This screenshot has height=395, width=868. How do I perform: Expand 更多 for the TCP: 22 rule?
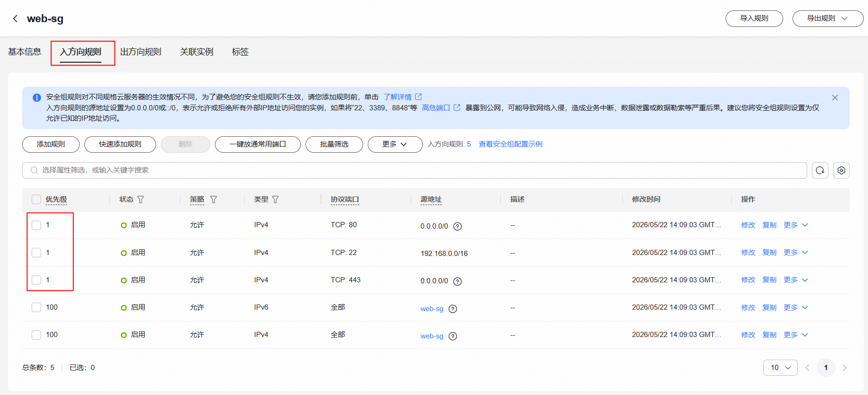pyautogui.click(x=796, y=253)
